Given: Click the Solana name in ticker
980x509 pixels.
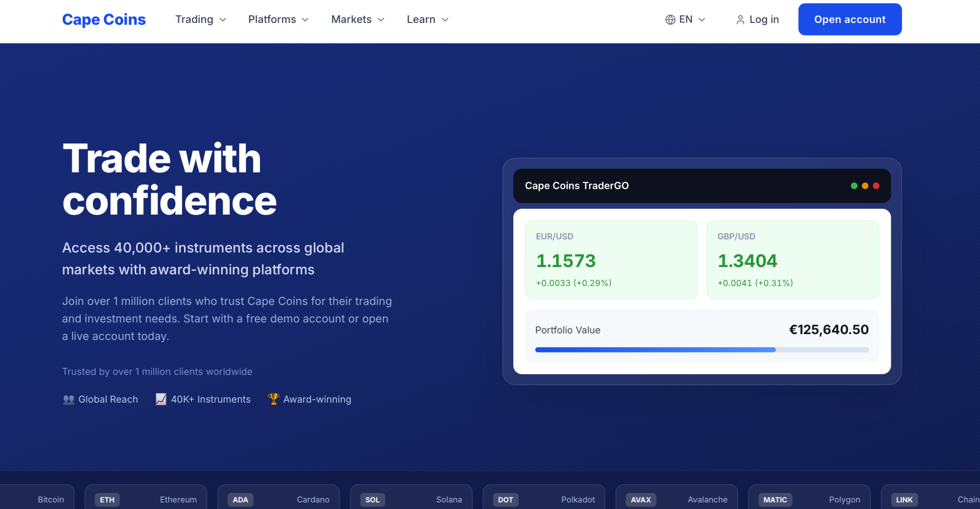Looking at the screenshot, I should coord(449,500).
